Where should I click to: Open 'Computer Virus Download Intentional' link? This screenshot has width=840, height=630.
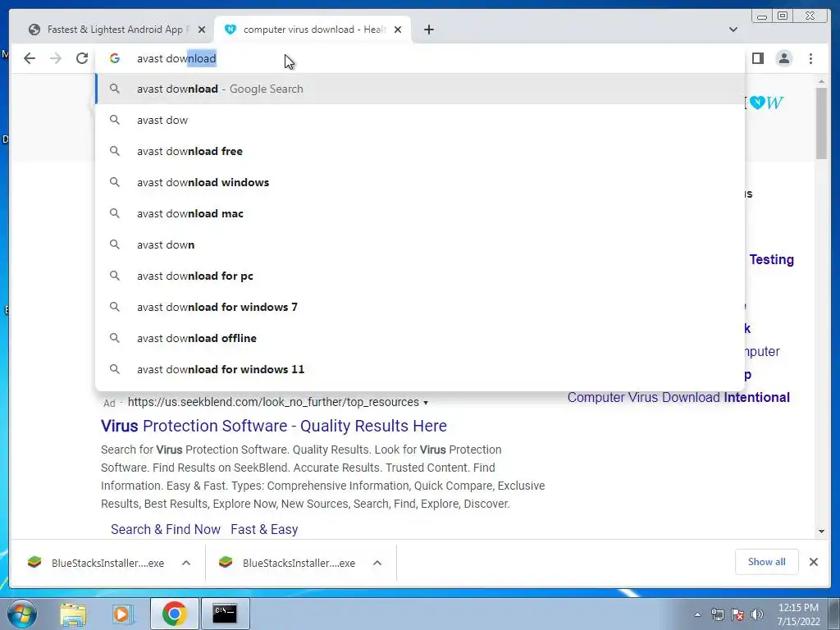click(678, 398)
